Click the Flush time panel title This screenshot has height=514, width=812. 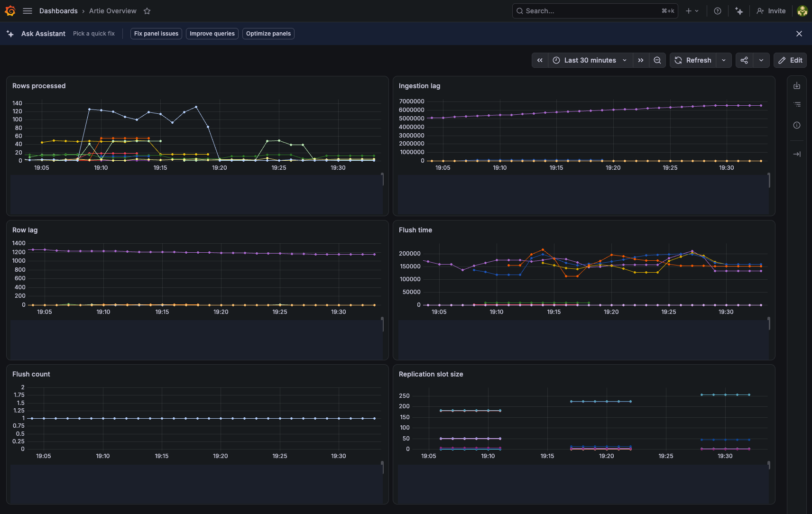(415, 230)
